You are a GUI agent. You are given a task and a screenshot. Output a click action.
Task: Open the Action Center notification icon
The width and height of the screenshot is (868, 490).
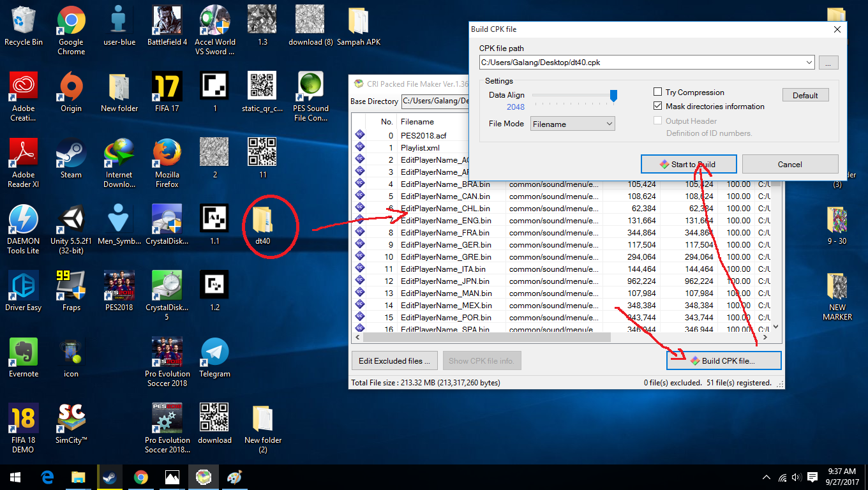[812, 477]
